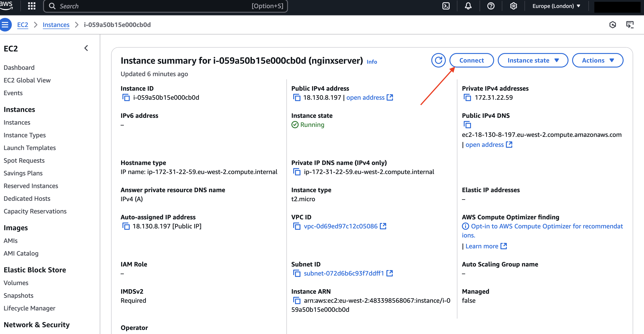
Task: Expand the Actions dropdown
Action: coord(598,60)
